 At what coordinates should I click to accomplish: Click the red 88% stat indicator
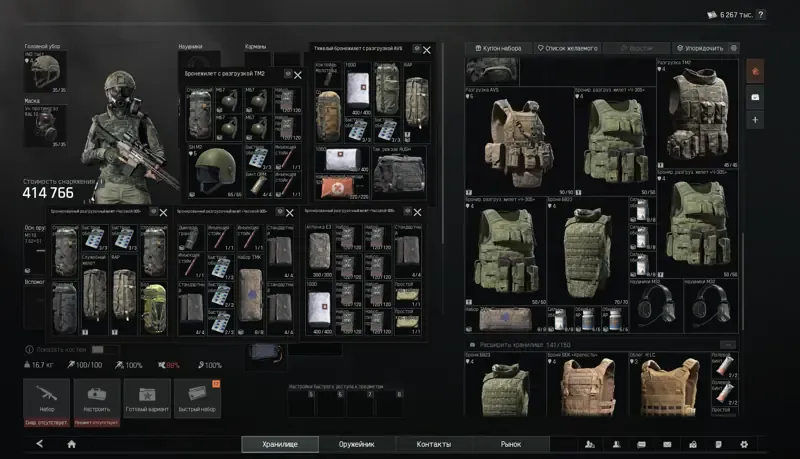(168, 365)
